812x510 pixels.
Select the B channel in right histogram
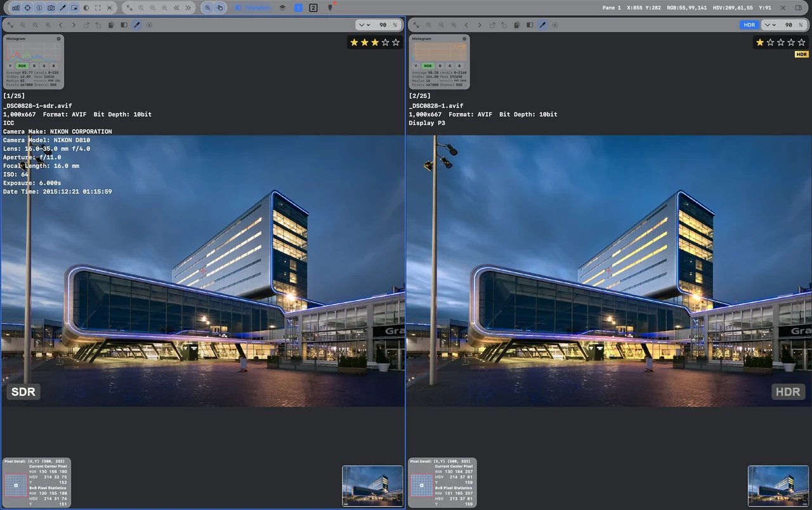point(459,65)
